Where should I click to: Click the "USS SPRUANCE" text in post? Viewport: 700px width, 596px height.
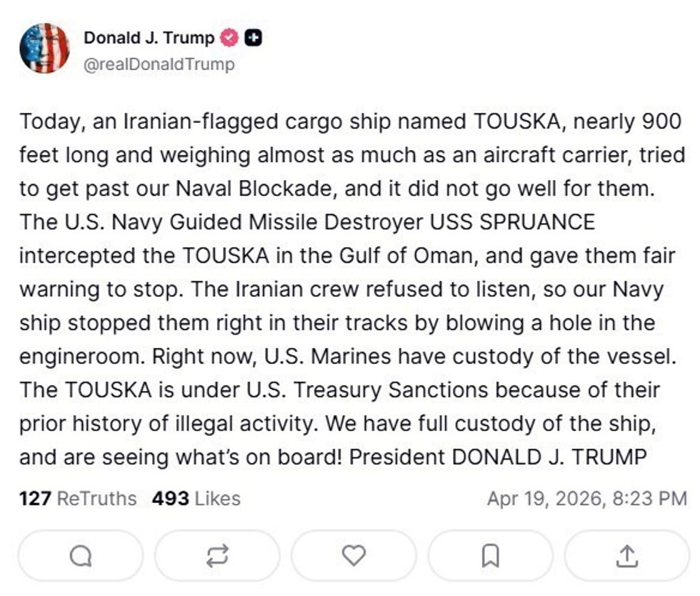pyautogui.click(x=511, y=222)
